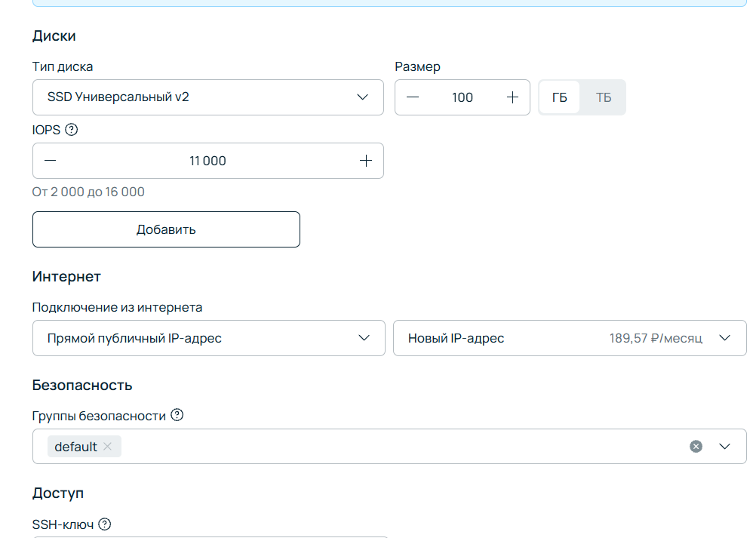
Task: Expand the security groups dropdown arrow
Action: 724,447
